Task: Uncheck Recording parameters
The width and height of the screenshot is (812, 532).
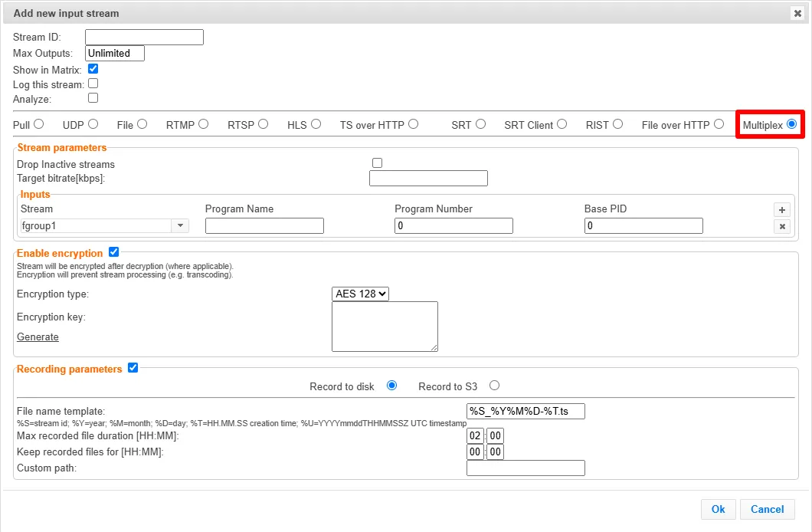Action: 133,368
